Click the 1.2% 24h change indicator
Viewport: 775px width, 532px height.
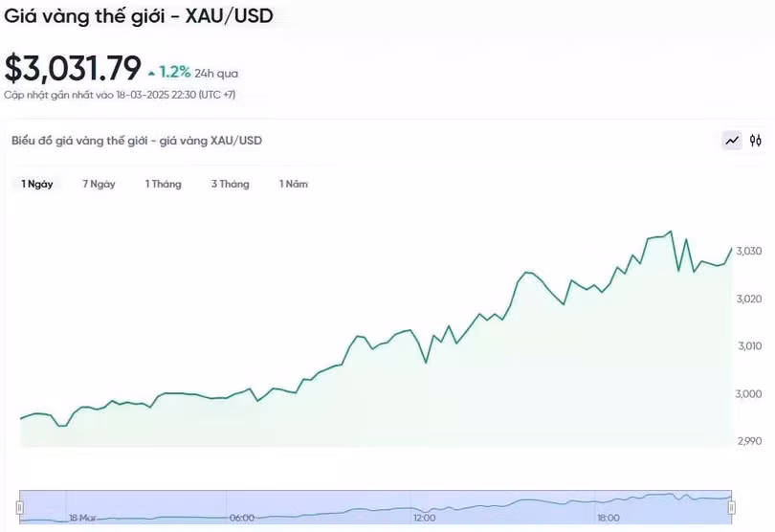[175, 73]
